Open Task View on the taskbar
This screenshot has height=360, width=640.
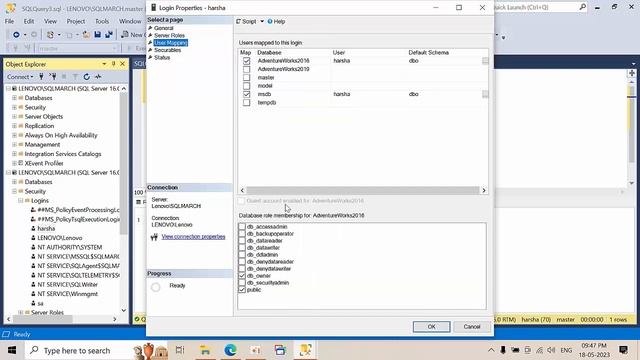tap(180, 350)
